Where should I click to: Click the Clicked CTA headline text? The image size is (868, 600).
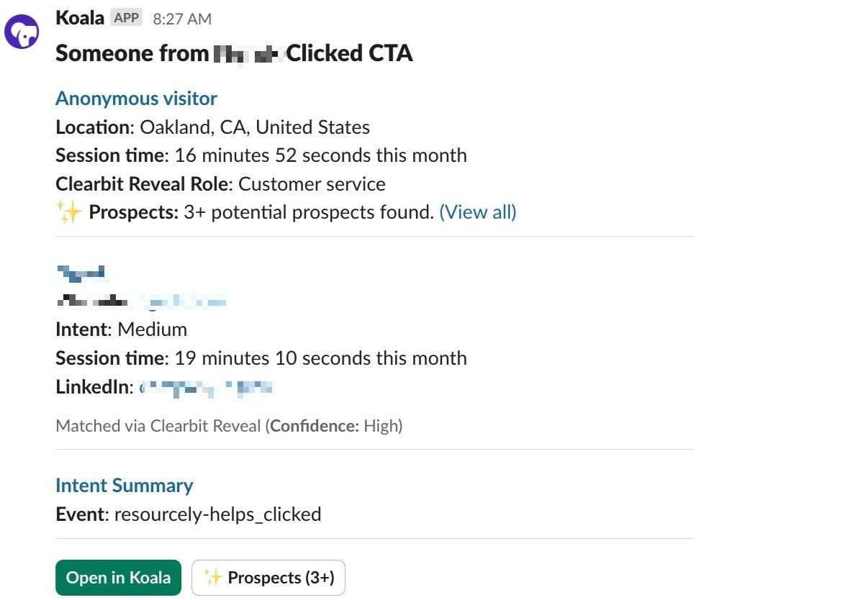349,53
